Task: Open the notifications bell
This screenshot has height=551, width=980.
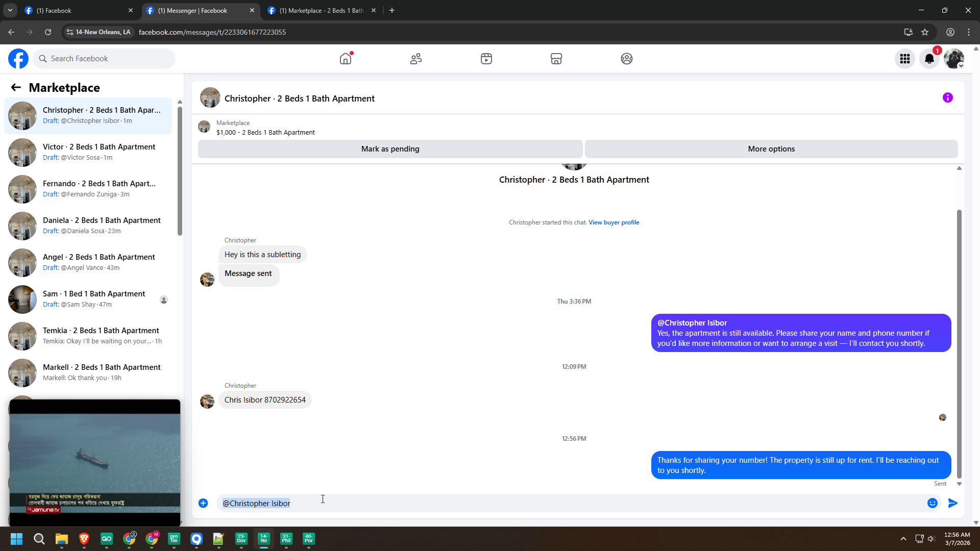Action: click(x=929, y=59)
